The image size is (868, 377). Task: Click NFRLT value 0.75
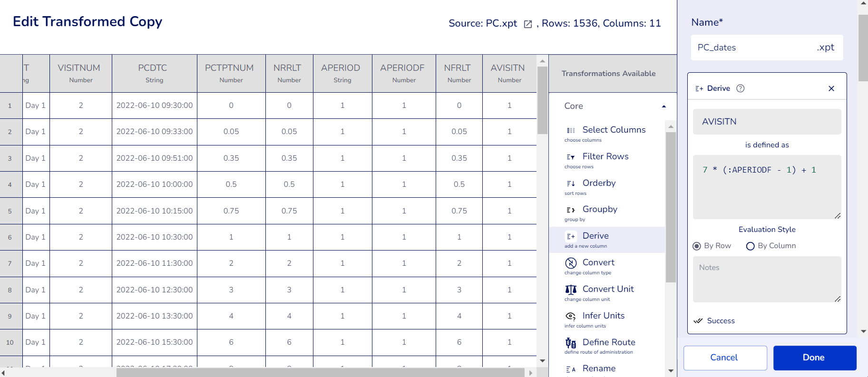click(459, 211)
